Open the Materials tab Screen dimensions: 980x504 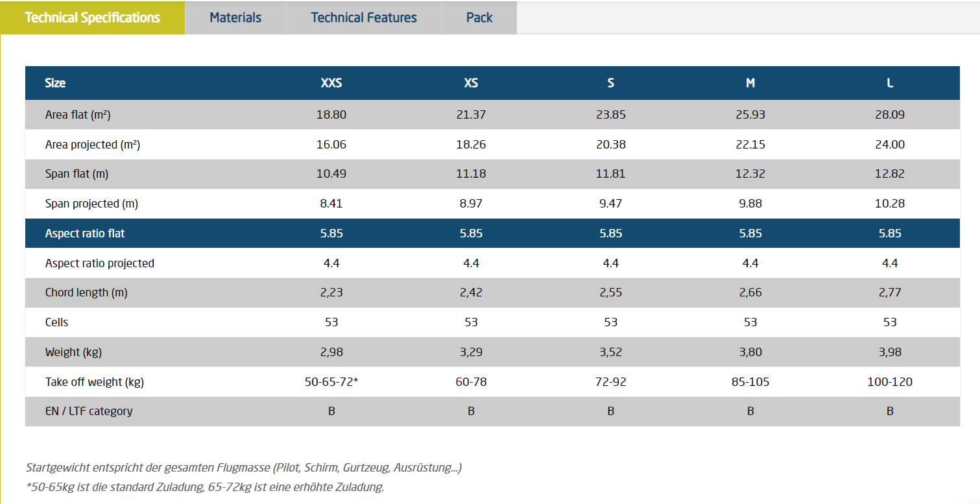coord(235,18)
